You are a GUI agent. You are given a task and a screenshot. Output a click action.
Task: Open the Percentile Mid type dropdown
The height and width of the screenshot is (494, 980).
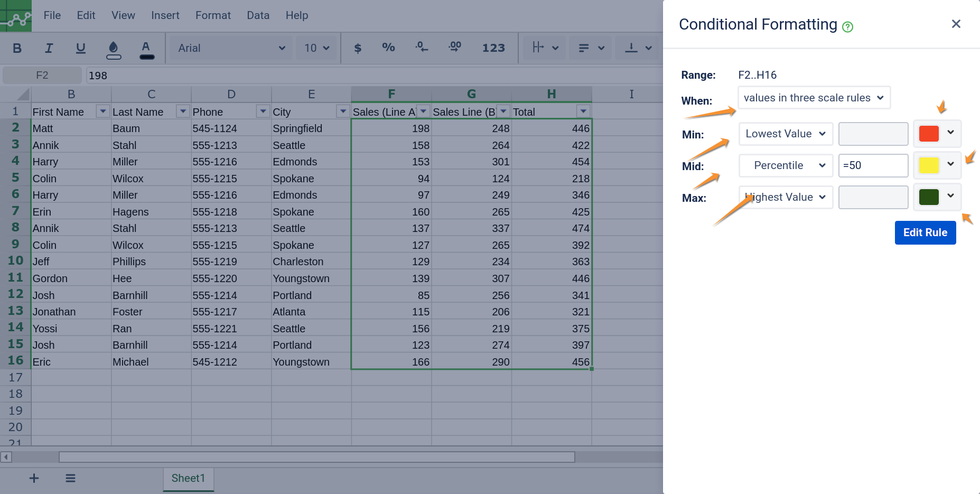(785, 165)
